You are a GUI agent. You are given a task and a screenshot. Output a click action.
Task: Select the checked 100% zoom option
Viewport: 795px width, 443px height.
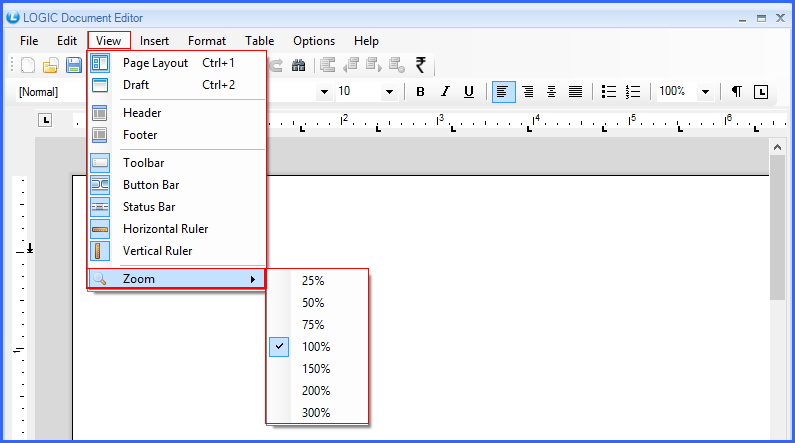pyautogui.click(x=317, y=347)
